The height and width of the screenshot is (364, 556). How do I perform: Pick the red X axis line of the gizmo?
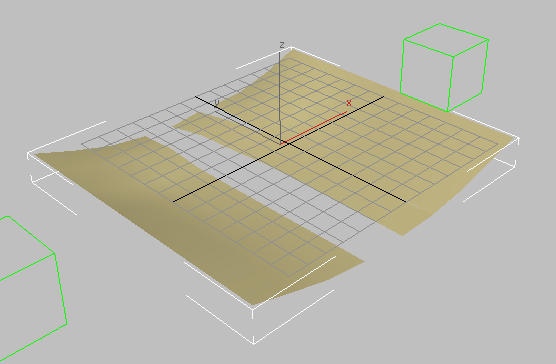click(x=314, y=128)
